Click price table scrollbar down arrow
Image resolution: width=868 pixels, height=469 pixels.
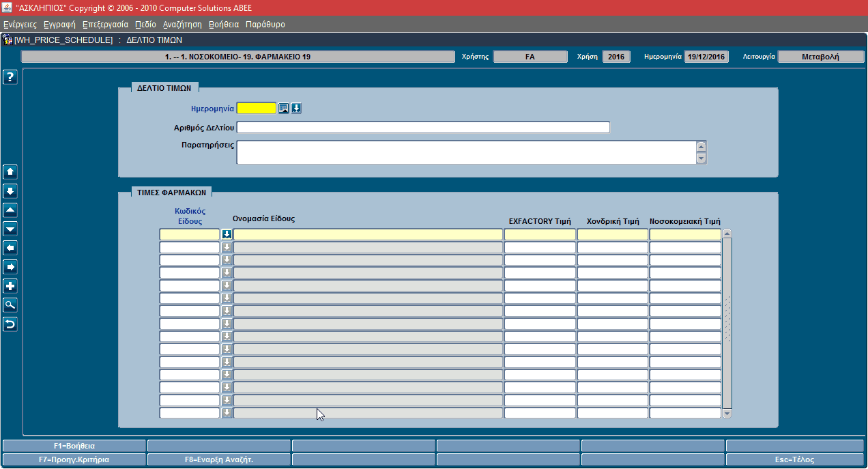[727, 413]
